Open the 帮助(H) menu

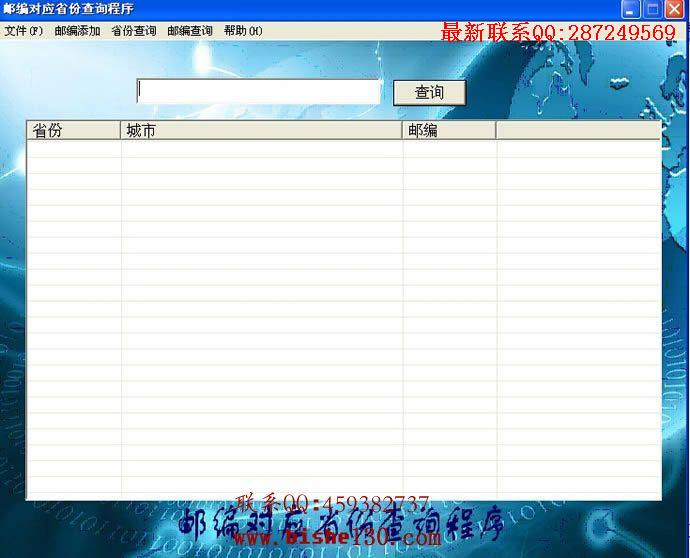pyautogui.click(x=243, y=31)
